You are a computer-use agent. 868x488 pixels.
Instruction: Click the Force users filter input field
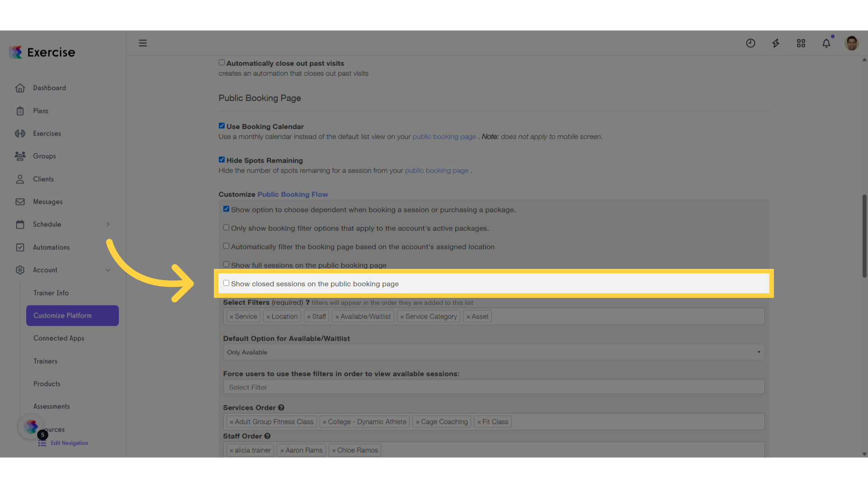[494, 387]
